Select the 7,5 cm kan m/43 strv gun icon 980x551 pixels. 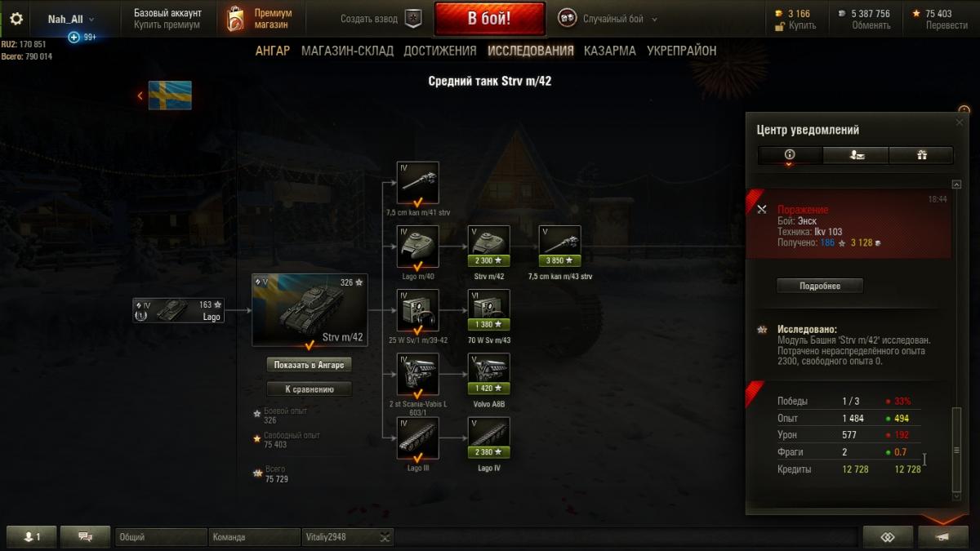coord(559,247)
